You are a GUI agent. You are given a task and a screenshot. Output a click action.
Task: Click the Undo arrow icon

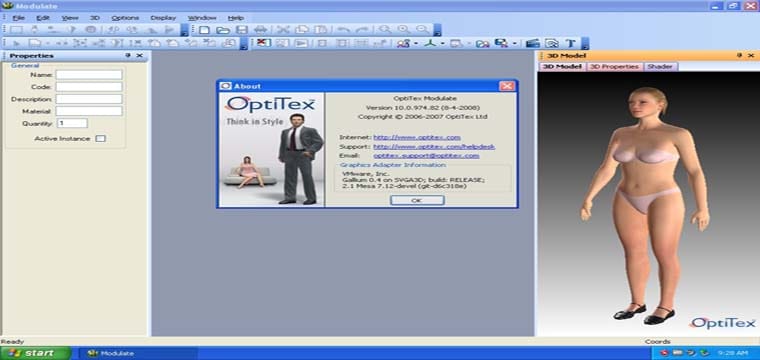(343, 30)
